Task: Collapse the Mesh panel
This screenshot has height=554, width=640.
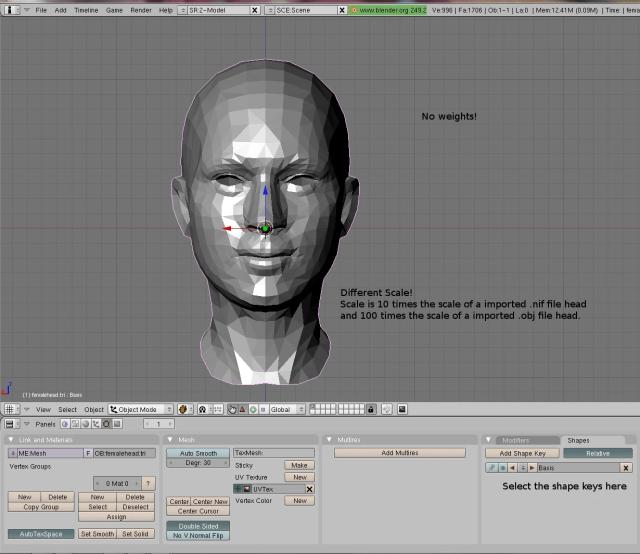Action: (170, 440)
